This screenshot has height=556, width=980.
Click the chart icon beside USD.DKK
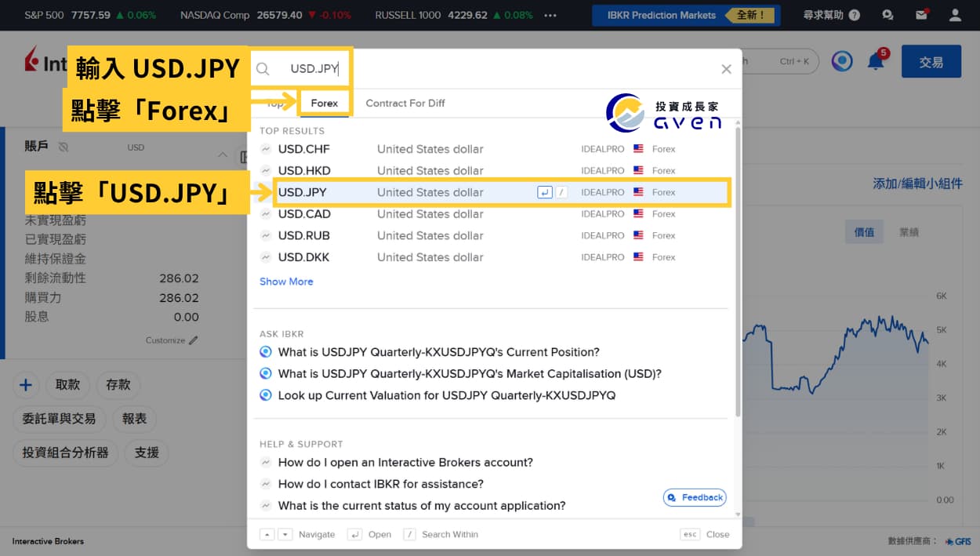click(266, 257)
